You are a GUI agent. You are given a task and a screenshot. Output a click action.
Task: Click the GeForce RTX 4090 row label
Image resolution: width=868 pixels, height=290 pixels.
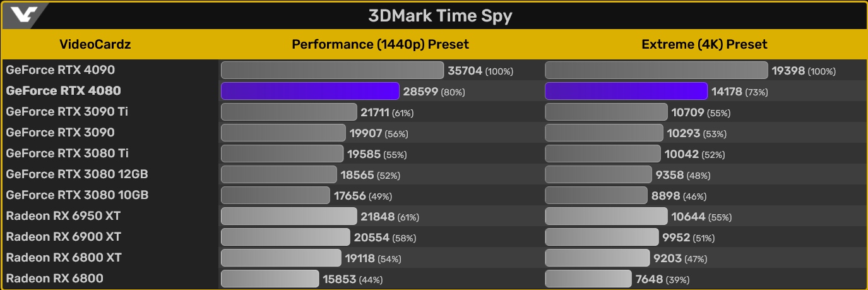[61, 70]
